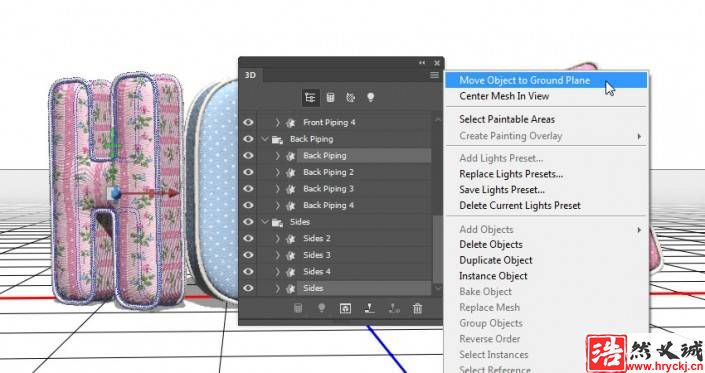This screenshot has width=705, height=373.
Task: Click add new light bulb icon at bottom
Action: pos(321,308)
